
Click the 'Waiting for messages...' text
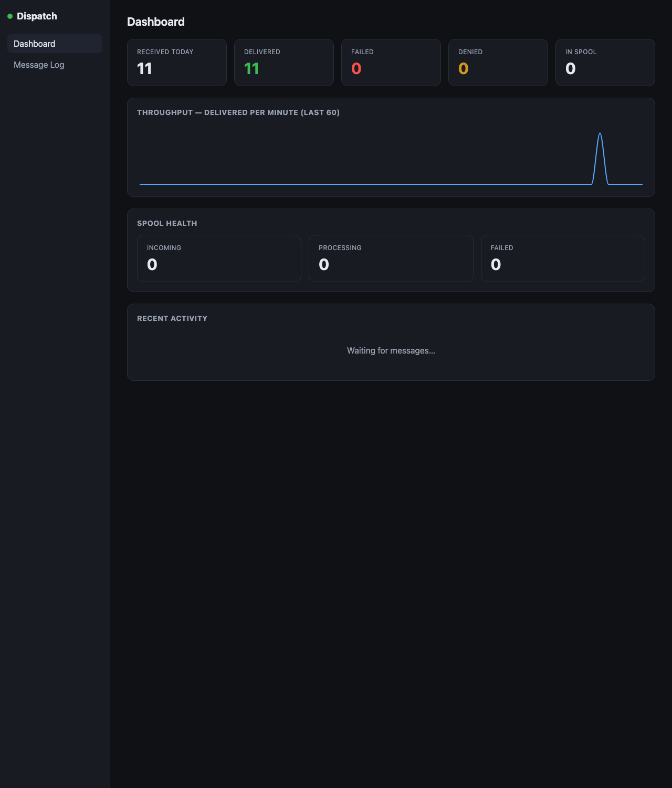pos(391,350)
